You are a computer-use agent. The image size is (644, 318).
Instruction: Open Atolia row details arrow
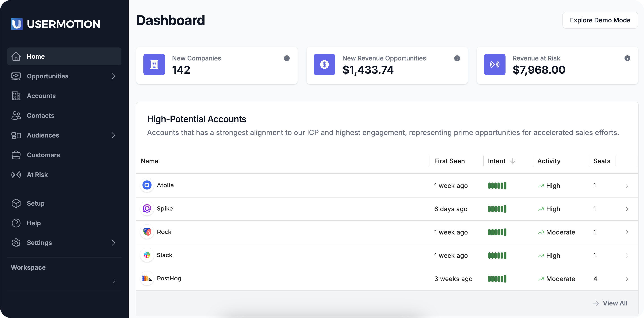(627, 186)
